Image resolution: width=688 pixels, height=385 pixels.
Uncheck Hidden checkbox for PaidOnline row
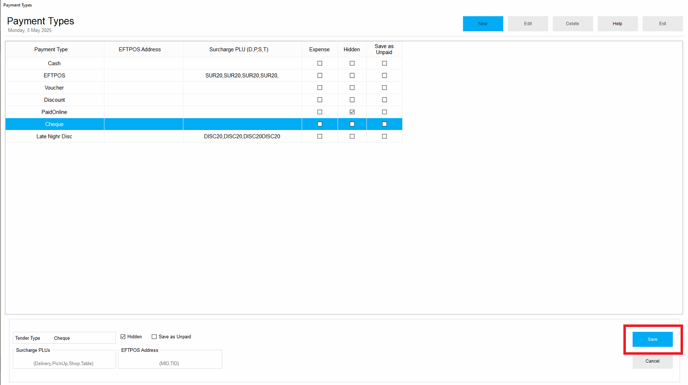click(x=352, y=112)
